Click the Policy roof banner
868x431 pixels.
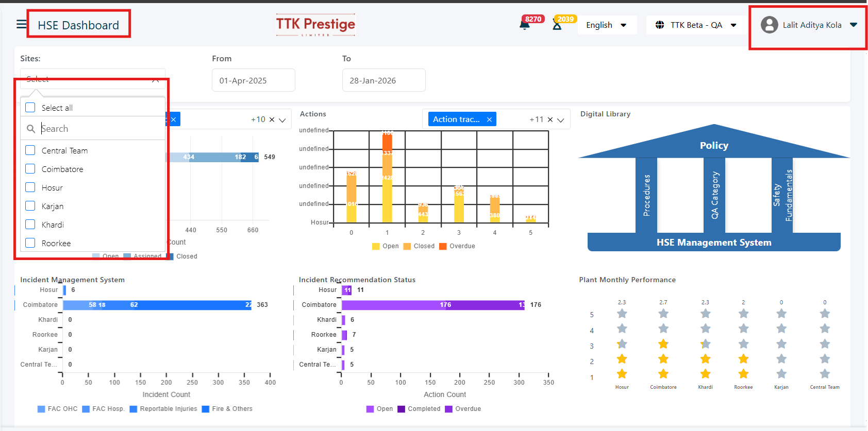pos(714,146)
